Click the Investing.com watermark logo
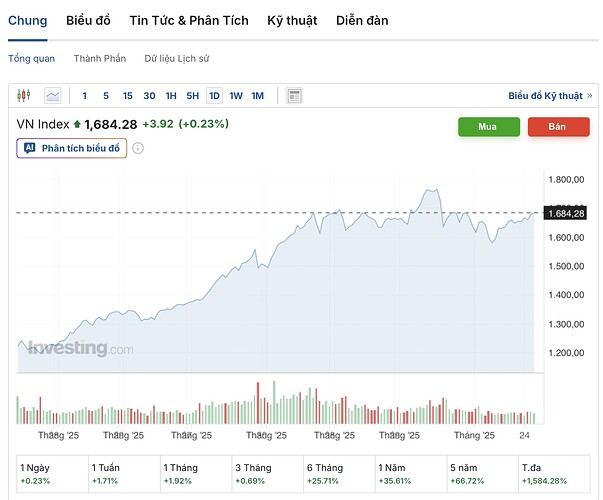The width and height of the screenshot is (603, 500). point(80,348)
